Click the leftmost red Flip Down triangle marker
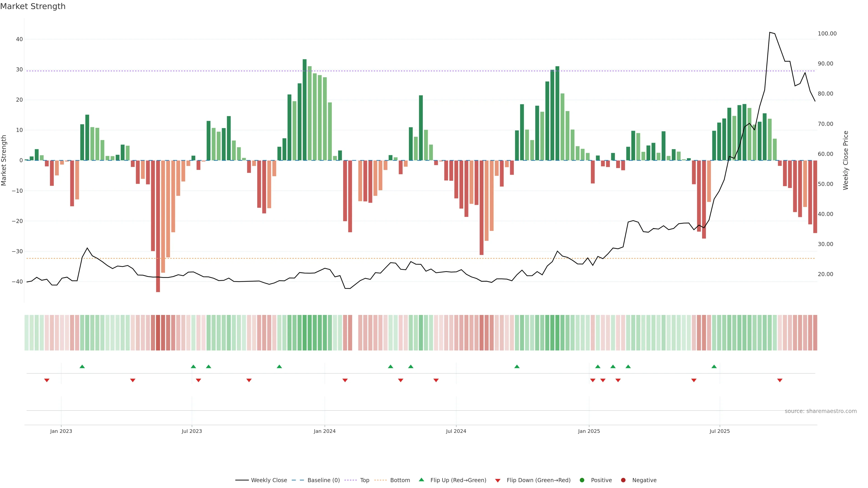Screen dimensions: 868x488 (x=47, y=380)
